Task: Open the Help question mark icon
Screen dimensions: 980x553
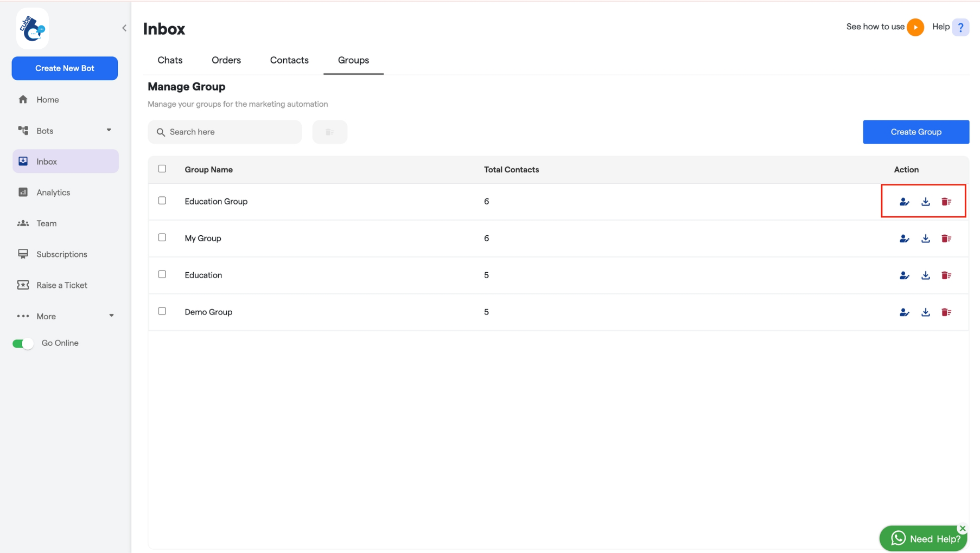Action: point(960,27)
